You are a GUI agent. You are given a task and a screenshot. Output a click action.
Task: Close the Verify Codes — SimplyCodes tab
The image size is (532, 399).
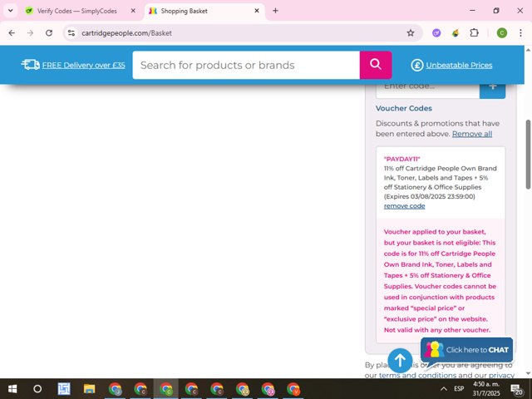[133, 11]
